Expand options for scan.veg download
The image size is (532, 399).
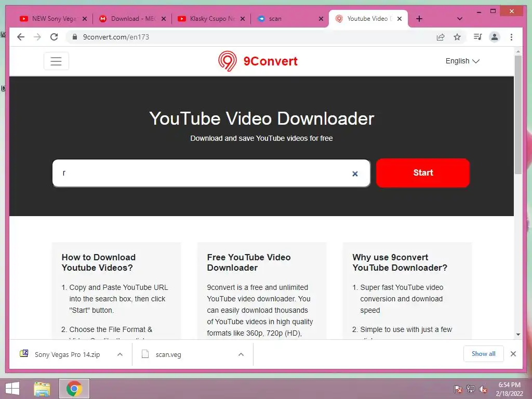click(x=241, y=354)
